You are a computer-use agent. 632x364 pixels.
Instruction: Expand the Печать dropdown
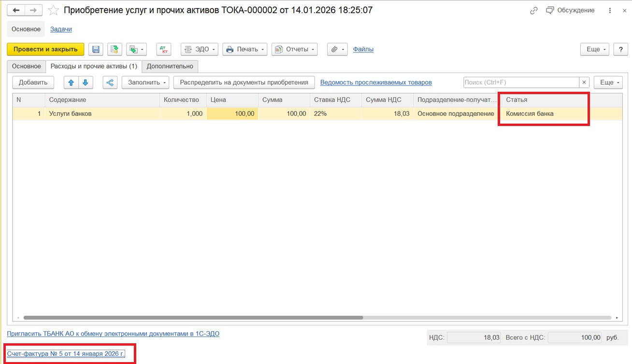(245, 49)
